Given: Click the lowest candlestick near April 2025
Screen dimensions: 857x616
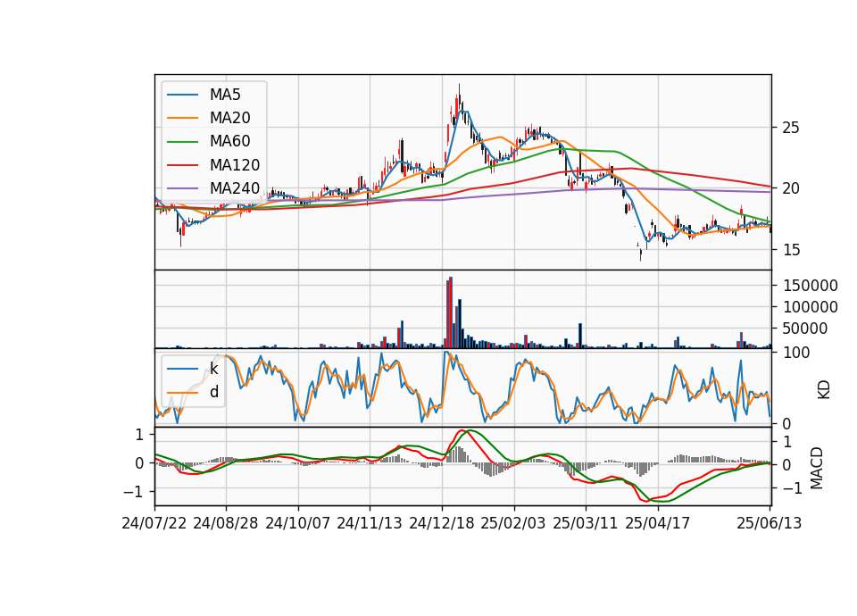Looking at the screenshot, I should (641, 254).
